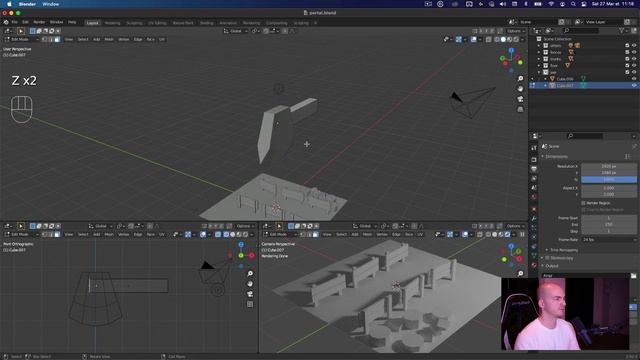Click zoom icon in bottom-left viewport

[x=250, y=273]
